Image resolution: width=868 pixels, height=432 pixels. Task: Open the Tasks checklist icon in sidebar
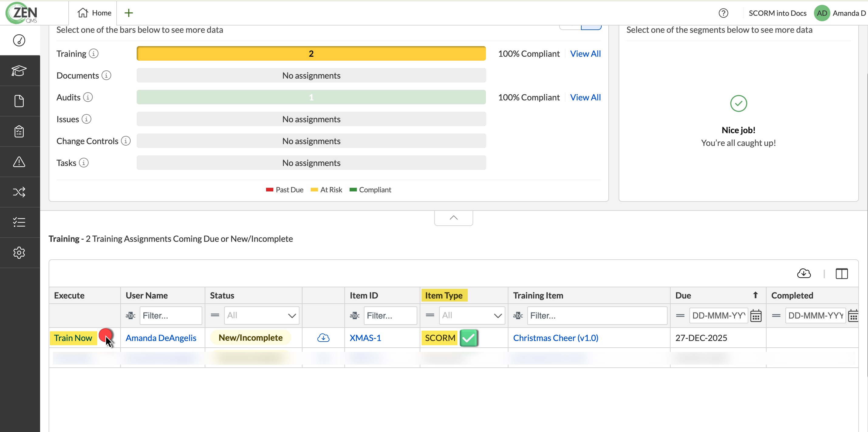click(19, 222)
